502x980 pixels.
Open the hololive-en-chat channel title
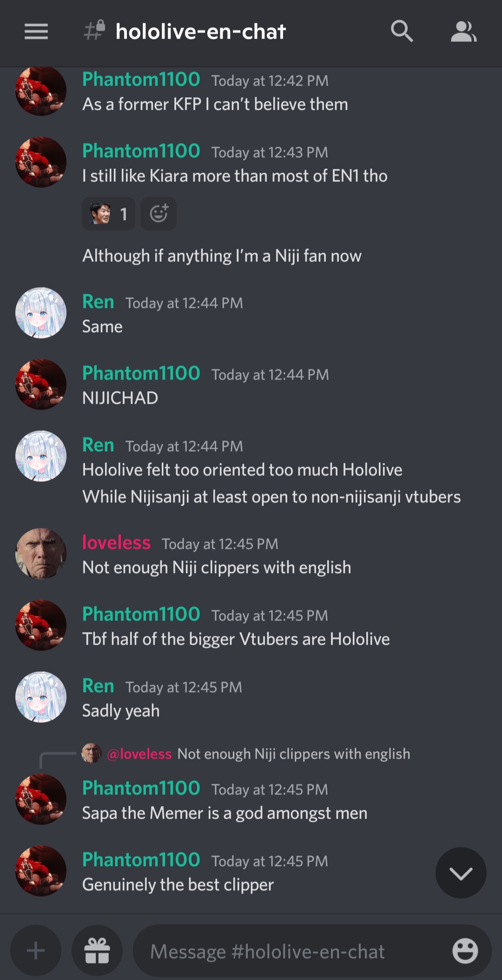point(200,32)
